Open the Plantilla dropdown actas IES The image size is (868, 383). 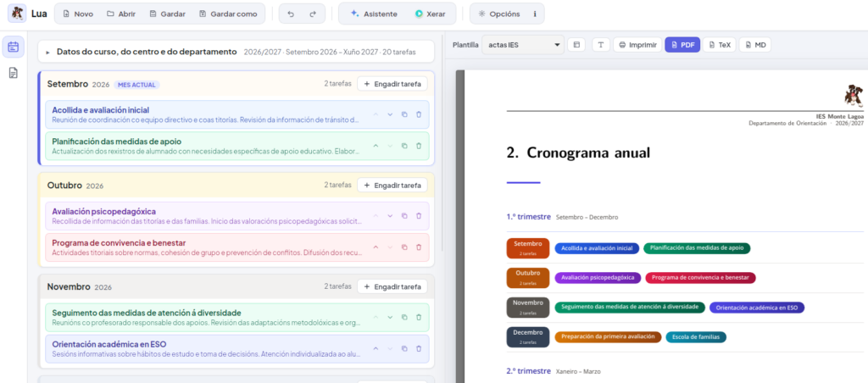523,45
